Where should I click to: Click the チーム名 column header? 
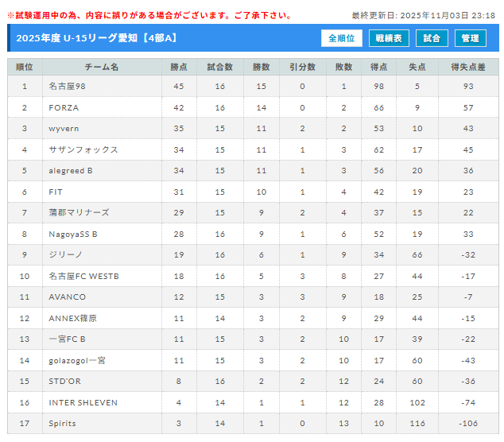tap(101, 67)
